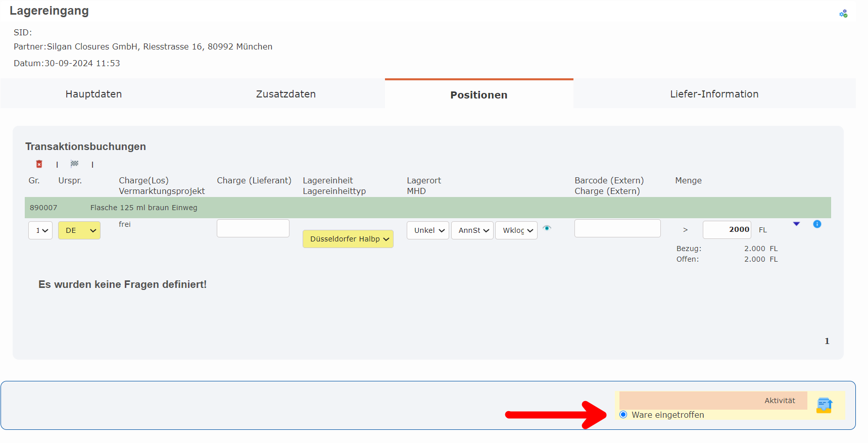Open the Düsseldorfer Halbp dropdown
Viewport: 868px width, 443px height.
[x=348, y=239]
